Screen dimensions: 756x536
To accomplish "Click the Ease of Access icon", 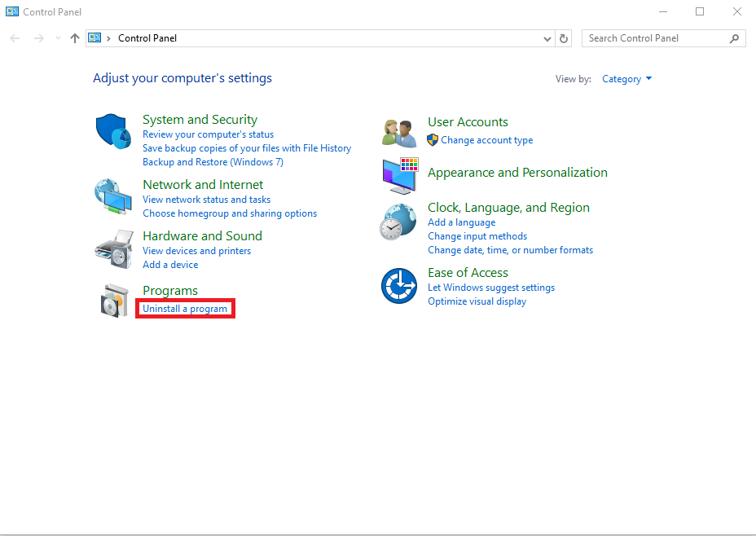I will (x=399, y=286).
